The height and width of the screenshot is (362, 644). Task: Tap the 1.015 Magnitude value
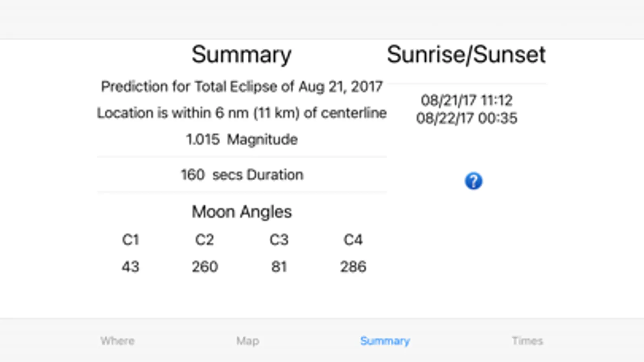pyautogui.click(x=241, y=140)
